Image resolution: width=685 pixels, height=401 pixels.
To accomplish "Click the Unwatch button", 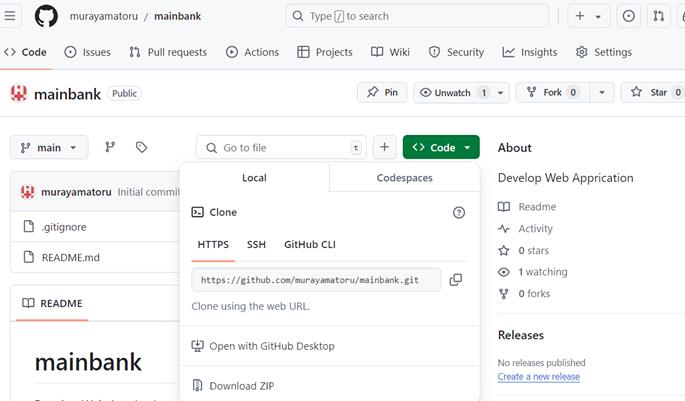I will click(453, 93).
